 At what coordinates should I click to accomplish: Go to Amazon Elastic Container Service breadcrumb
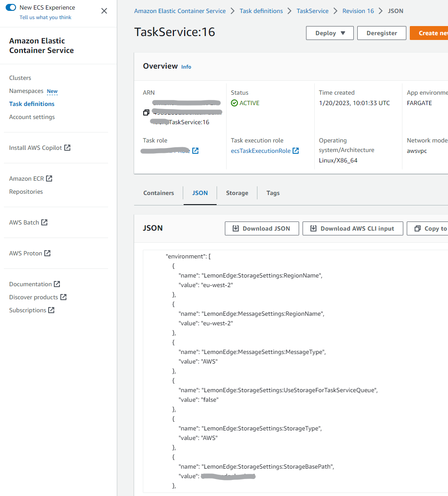tap(180, 11)
